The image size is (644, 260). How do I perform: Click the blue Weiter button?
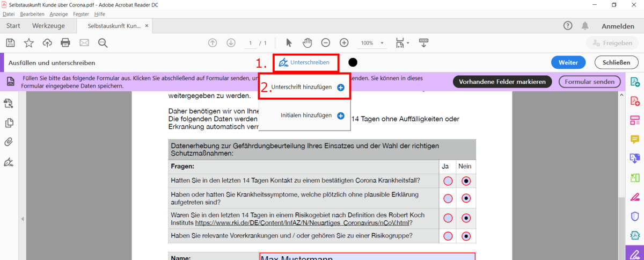pos(568,62)
